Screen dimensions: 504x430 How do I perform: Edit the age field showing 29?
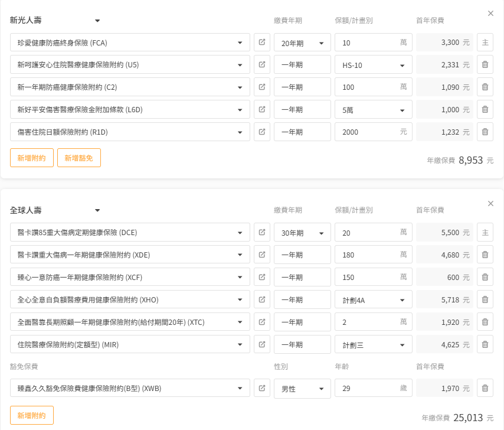tap(373, 388)
